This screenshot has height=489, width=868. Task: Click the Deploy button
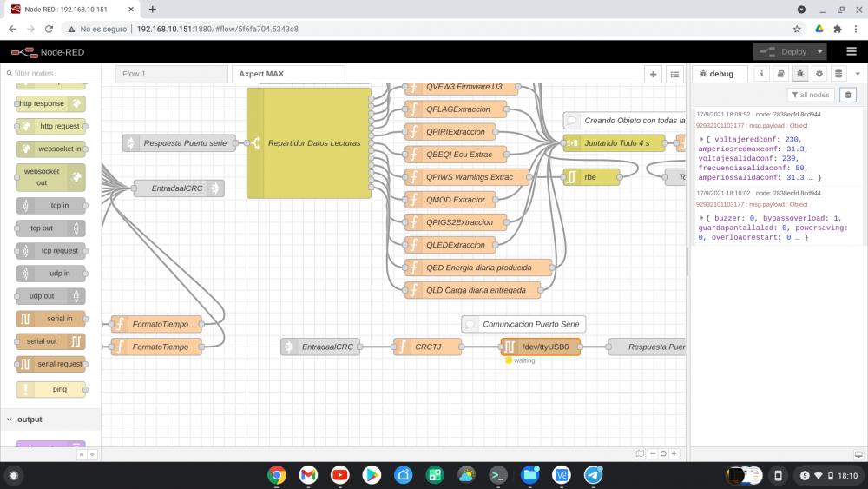[x=783, y=51]
